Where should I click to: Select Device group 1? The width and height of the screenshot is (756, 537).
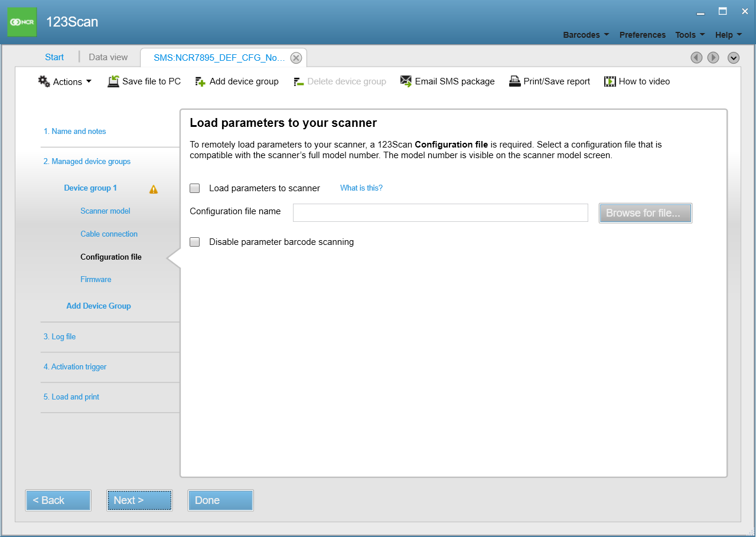(x=90, y=188)
